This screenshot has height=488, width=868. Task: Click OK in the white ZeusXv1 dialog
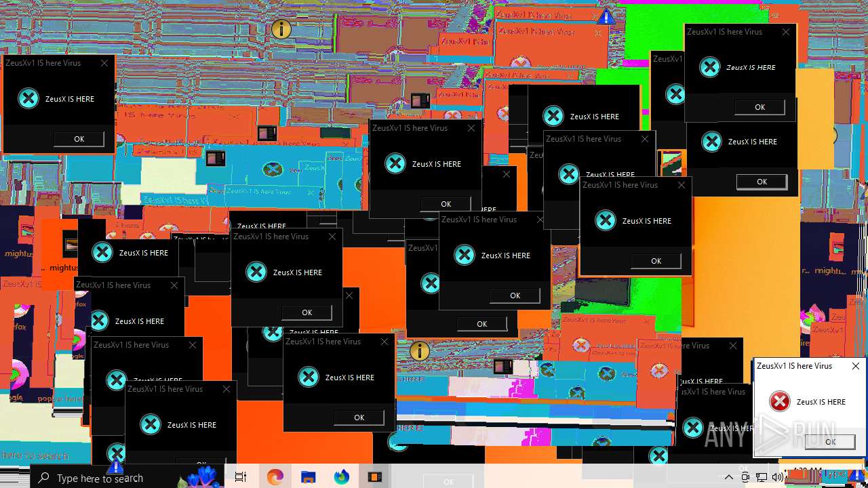pyautogui.click(x=830, y=441)
